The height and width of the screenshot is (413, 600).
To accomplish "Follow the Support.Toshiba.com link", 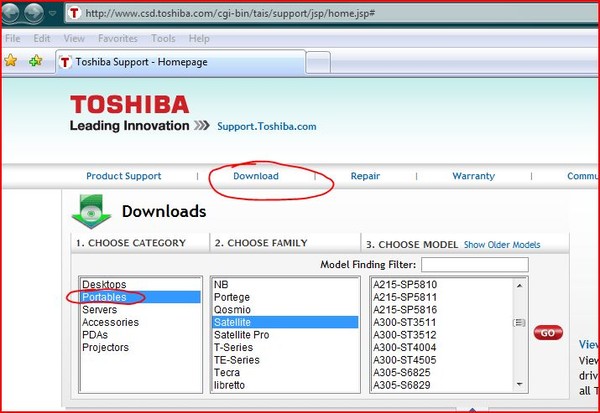I will click(267, 127).
